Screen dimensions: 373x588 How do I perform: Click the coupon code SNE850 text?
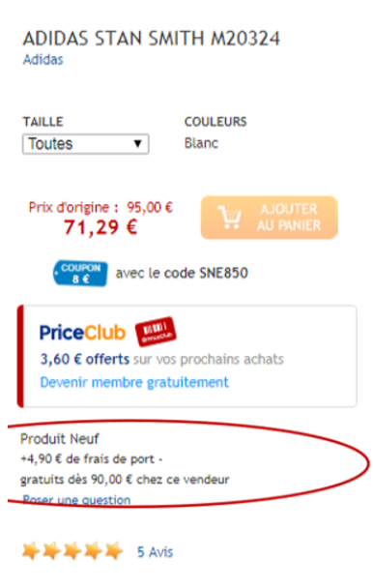pyautogui.click(x=223, y=273)
